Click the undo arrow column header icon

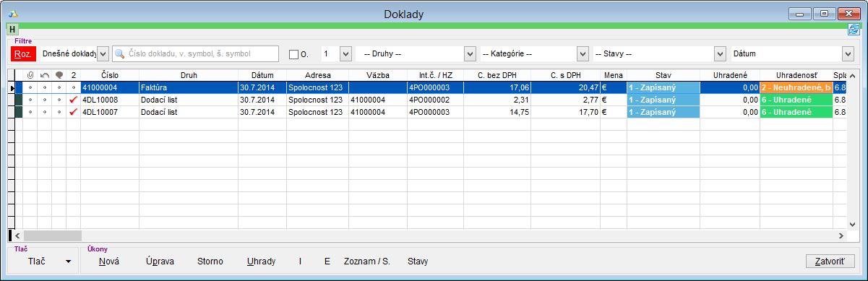(45, 74)
